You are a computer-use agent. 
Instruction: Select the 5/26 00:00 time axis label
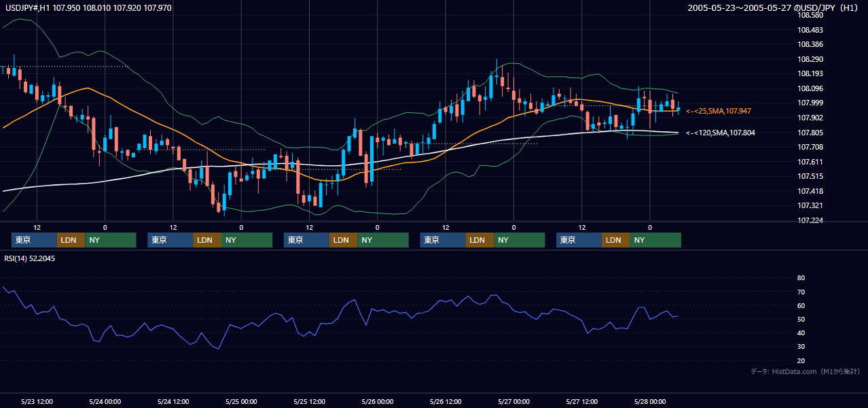(377, 401)
